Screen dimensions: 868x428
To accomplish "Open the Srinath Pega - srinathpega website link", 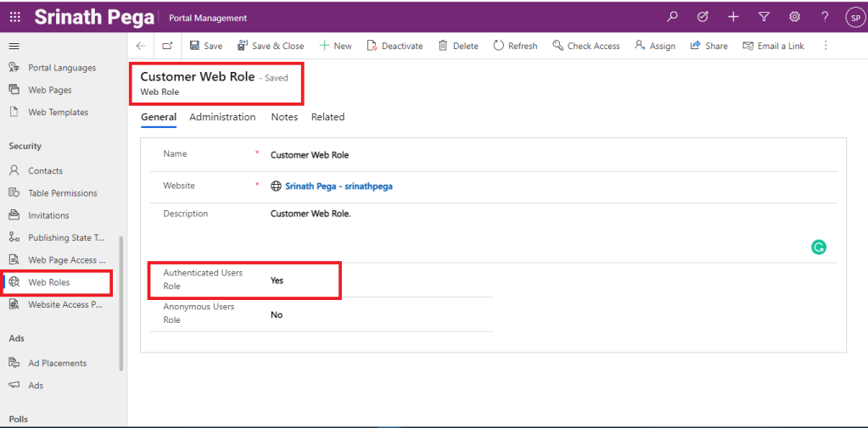I will 338,186.
